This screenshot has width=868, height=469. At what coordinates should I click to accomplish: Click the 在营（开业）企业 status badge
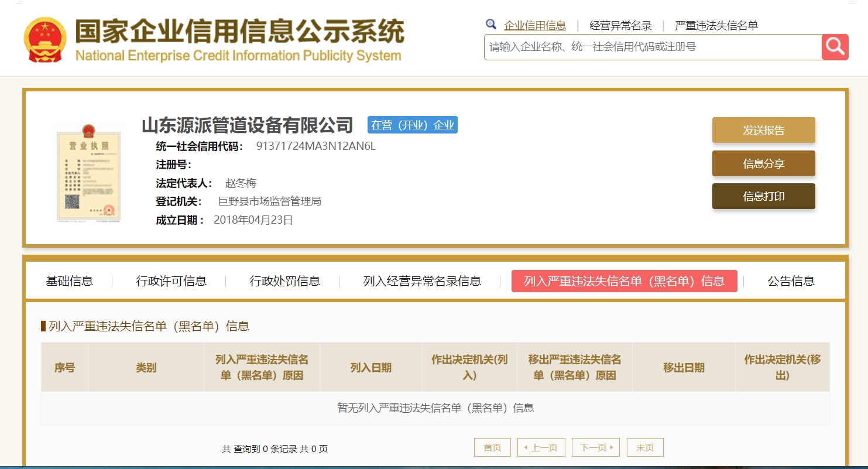click(413, 125)
